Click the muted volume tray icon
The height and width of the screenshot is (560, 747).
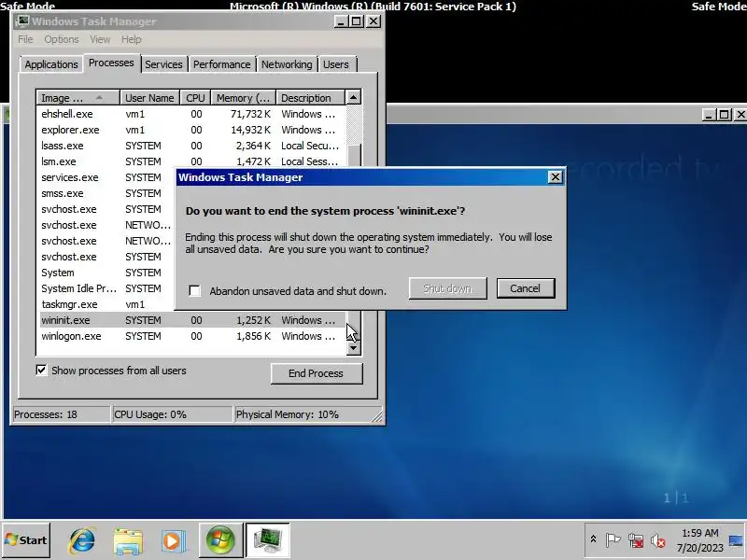tap(658, 540)
